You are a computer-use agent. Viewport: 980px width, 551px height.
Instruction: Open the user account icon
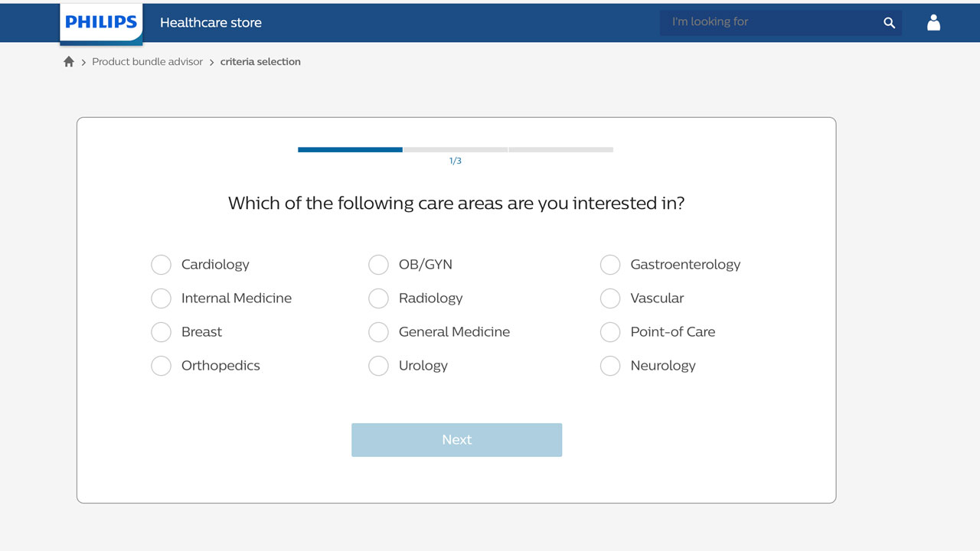pyautogui.click(x=933, y=23)
